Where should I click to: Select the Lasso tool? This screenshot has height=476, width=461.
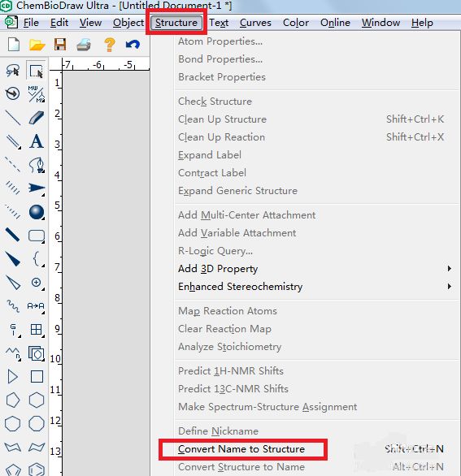[x=12, y=71]
